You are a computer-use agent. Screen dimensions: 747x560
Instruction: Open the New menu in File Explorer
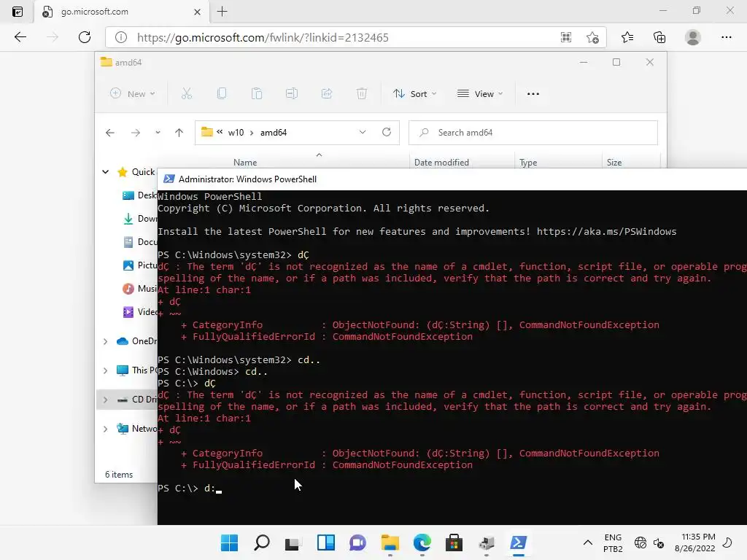coord(133,94)
